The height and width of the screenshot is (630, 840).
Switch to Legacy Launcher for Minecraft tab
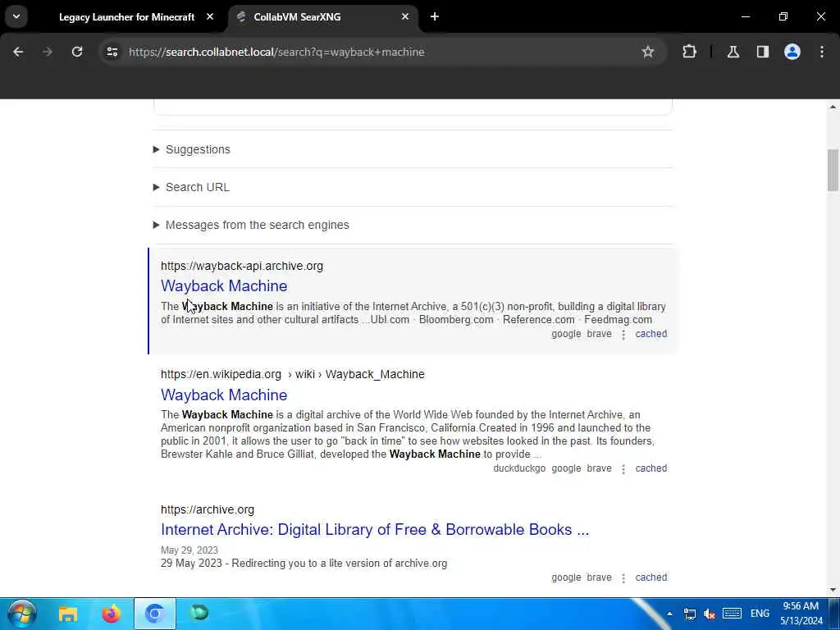point(127,17)
